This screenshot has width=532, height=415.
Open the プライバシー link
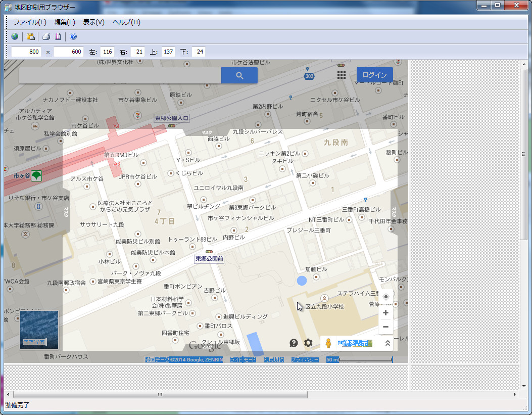click(x=304, y=359)
